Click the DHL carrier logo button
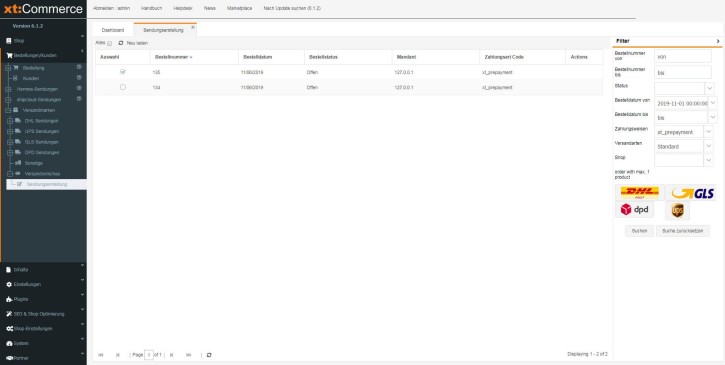The width and height of the screenshot is (725, 365). 639,193
